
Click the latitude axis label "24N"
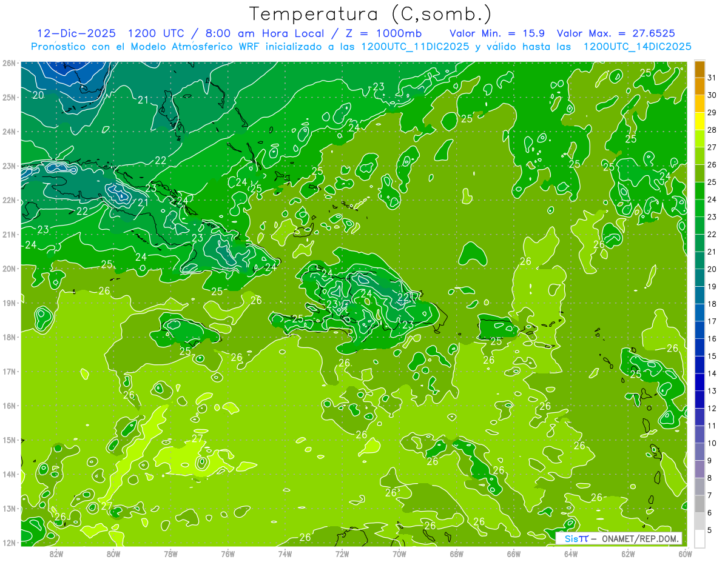[9, 132]
